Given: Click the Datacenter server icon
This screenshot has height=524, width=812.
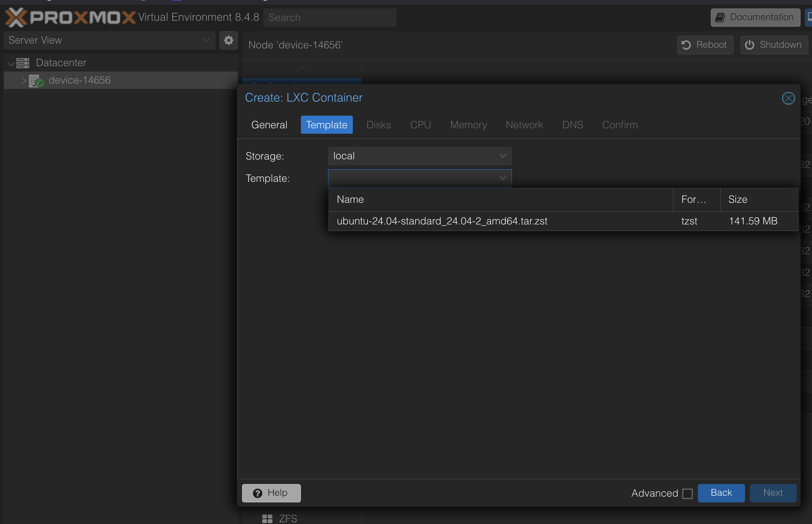Looking at the screenshot, I should click(x=23, y=63).
